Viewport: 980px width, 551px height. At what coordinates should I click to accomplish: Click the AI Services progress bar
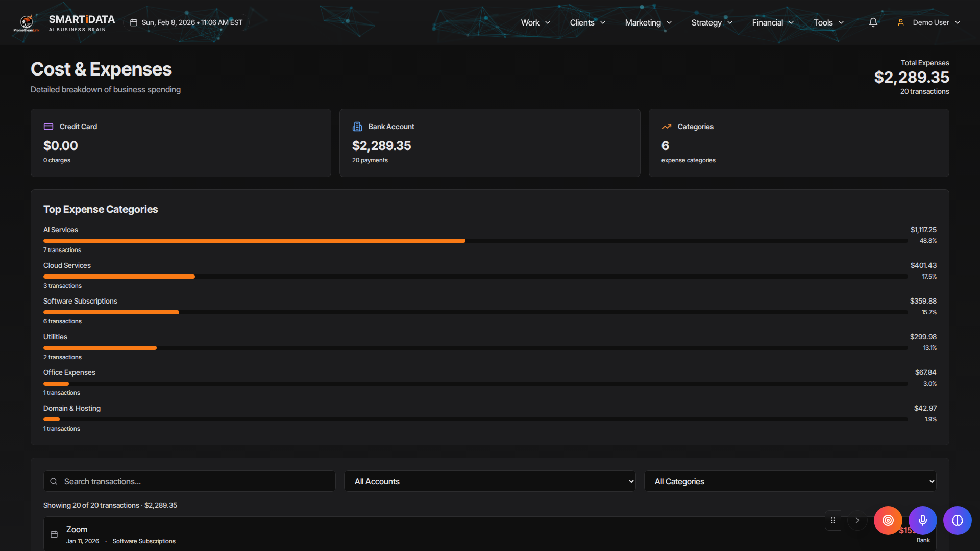click(x=254, y=241)
